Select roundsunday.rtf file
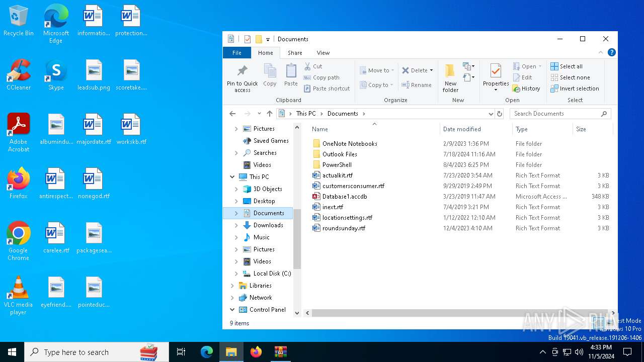This screenshot has height=362, width=644. pyautogui.click(x=344, y=228)
